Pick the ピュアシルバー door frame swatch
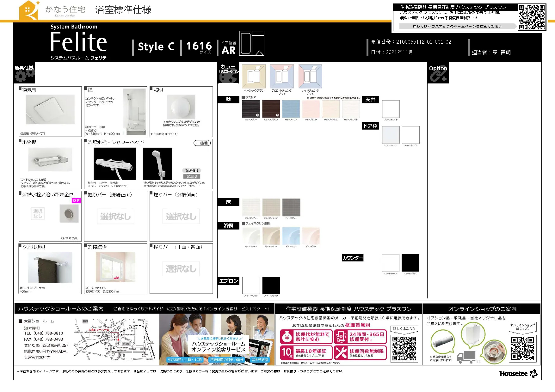 tap(391, 135)
